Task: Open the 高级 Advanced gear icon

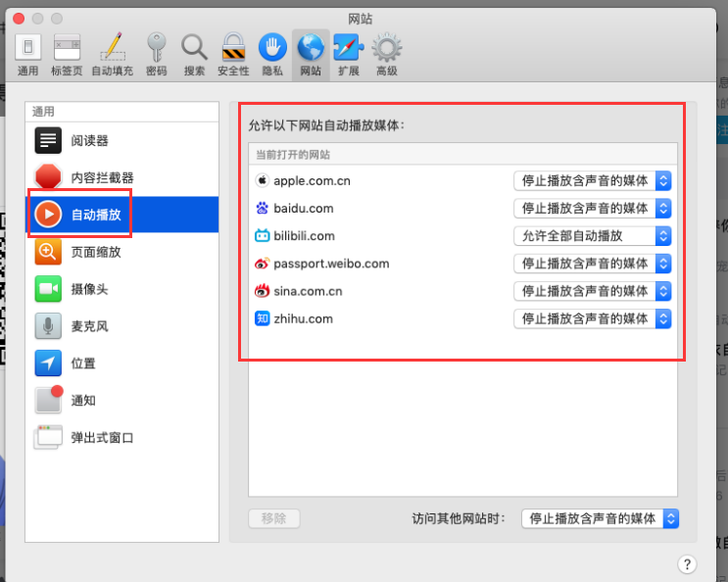Action: [387, 47]
